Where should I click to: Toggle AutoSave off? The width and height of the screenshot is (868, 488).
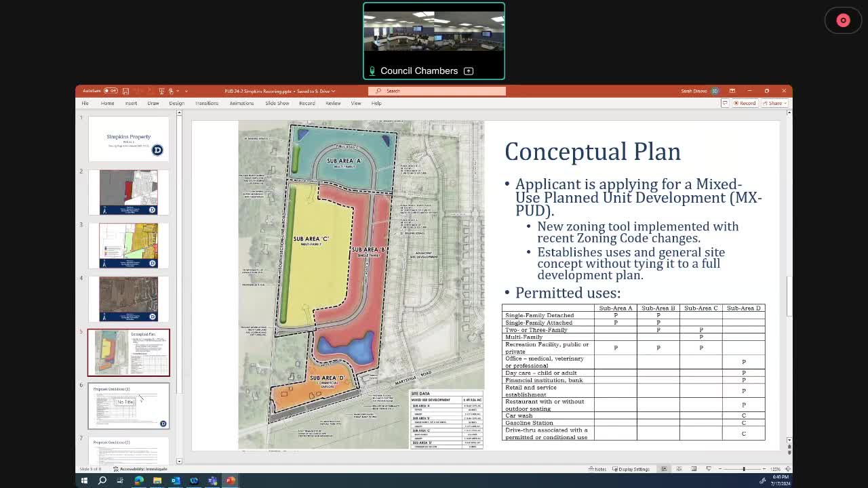point(111,91)
